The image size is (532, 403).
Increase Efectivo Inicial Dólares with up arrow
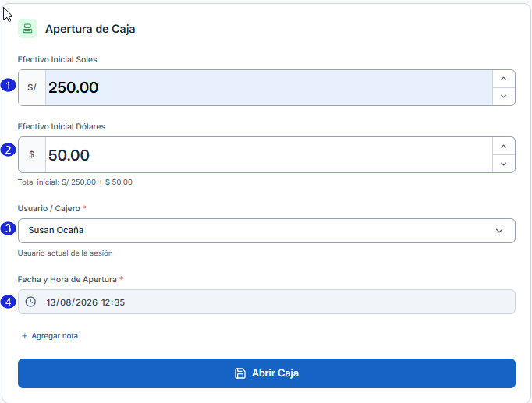click(x=503, y=147)
